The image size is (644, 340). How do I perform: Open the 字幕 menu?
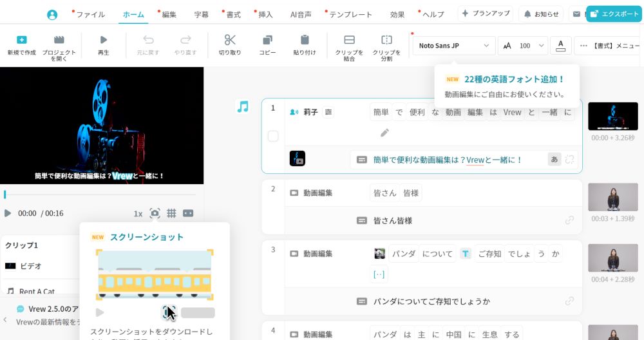[x=201, y=14]
